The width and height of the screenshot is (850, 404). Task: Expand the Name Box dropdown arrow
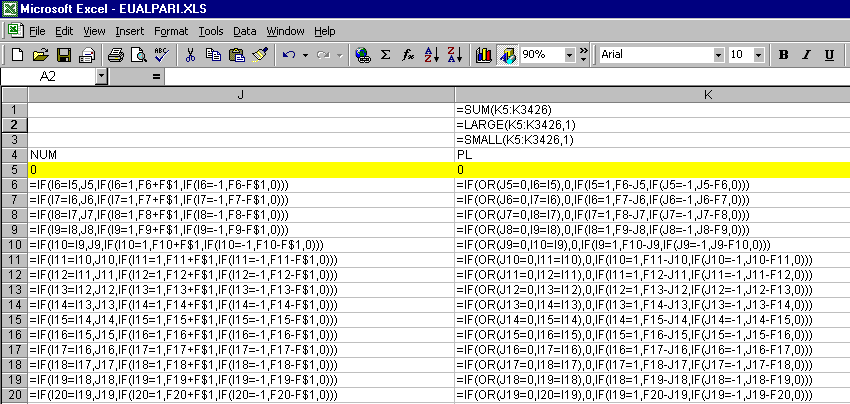(x=101, y=76)
